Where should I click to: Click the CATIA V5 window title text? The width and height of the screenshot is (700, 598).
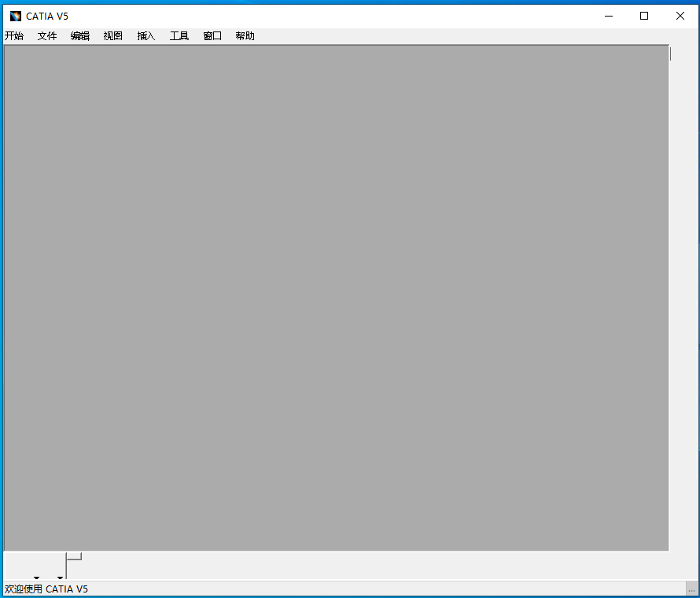pyautogui.click(x=47, y=16)
